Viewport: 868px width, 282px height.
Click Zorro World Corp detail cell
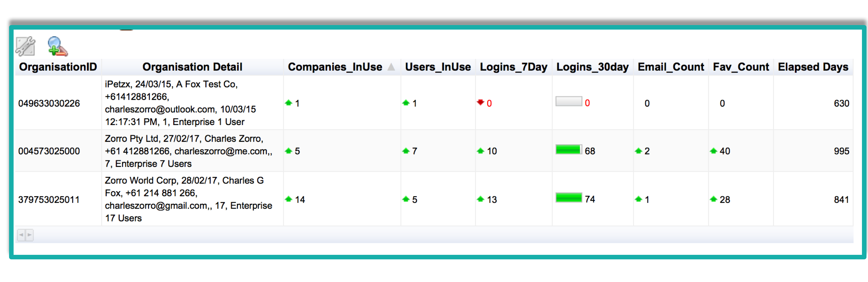[192, 199]
